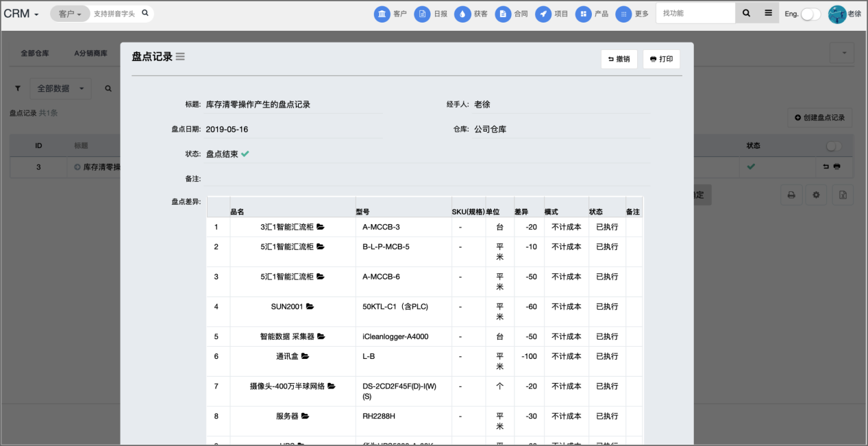Click the printer button below the records table
The image size is (868, 446).
[x=791, y=195]
